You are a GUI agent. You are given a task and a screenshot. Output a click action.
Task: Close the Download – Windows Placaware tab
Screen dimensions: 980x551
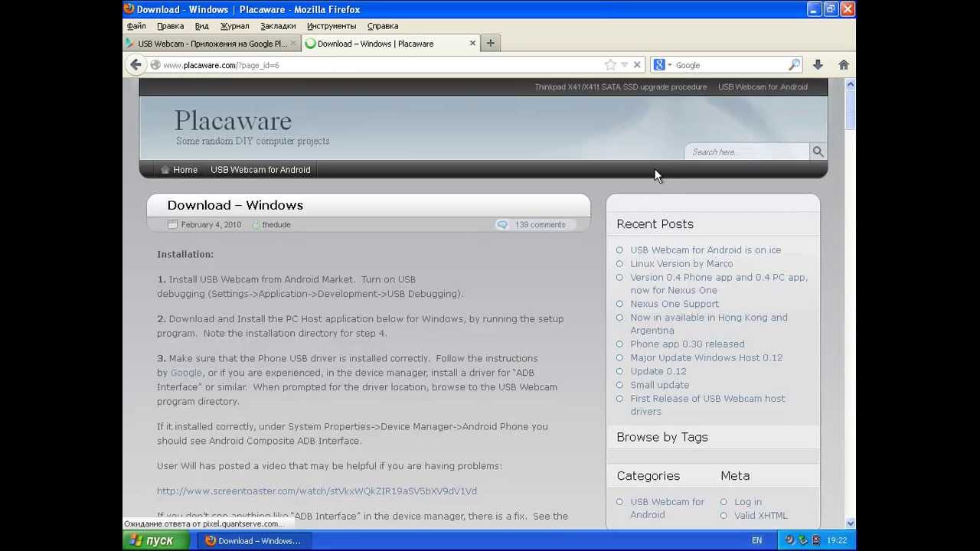pyautogui.click(x=472, y=44)
